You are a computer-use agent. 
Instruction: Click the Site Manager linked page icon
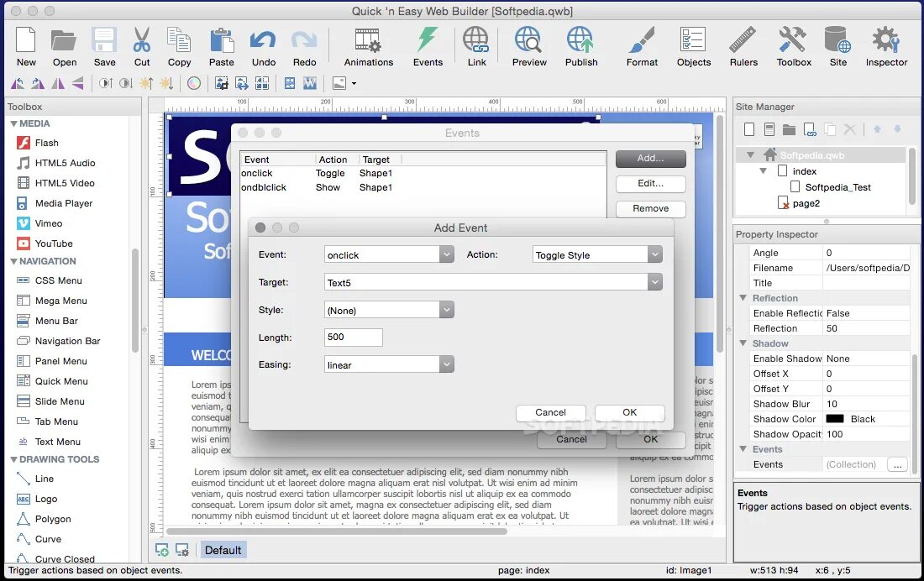pyautogui.click(x=810, y=129)
